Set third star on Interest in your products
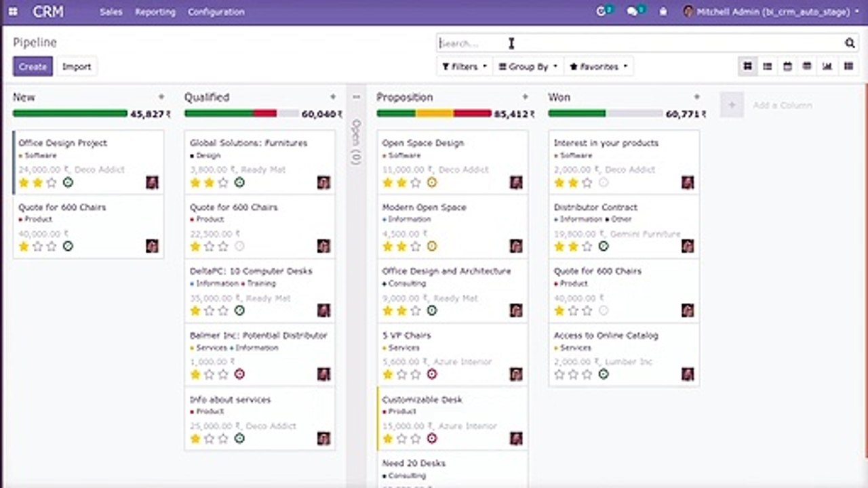The image size is (868, 488). tap(587, 182)
